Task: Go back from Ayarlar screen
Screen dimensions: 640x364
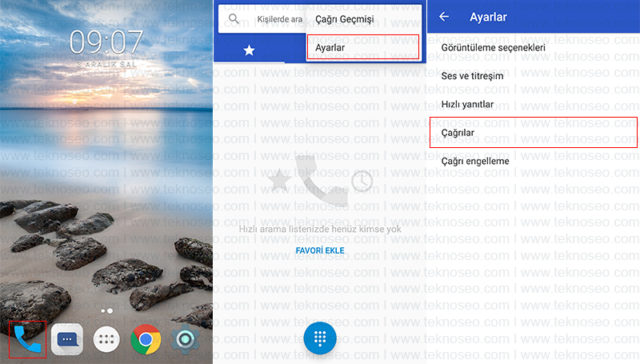Action: point(444,17)
